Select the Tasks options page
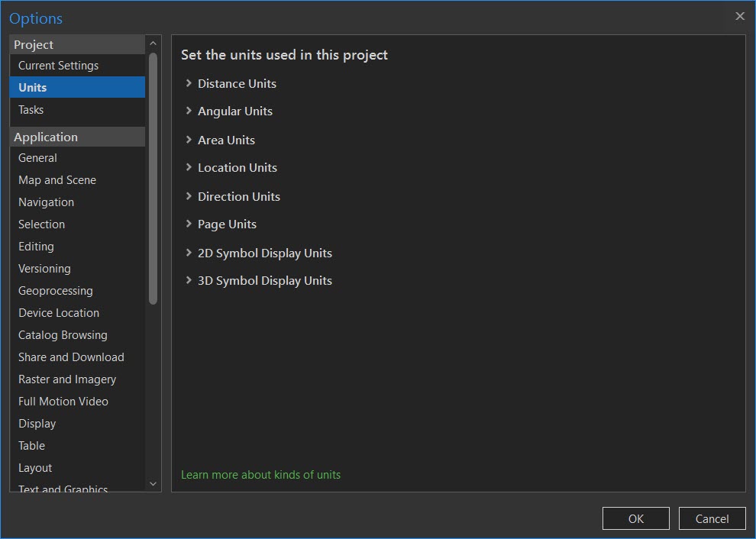This screenshot has width=756, height=539. tap(31, 110)
